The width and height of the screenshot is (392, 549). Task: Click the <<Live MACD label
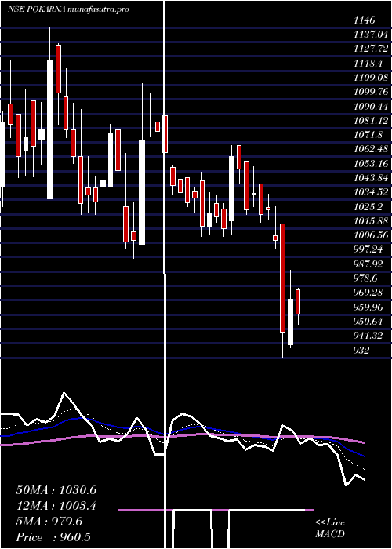[330, 528]
